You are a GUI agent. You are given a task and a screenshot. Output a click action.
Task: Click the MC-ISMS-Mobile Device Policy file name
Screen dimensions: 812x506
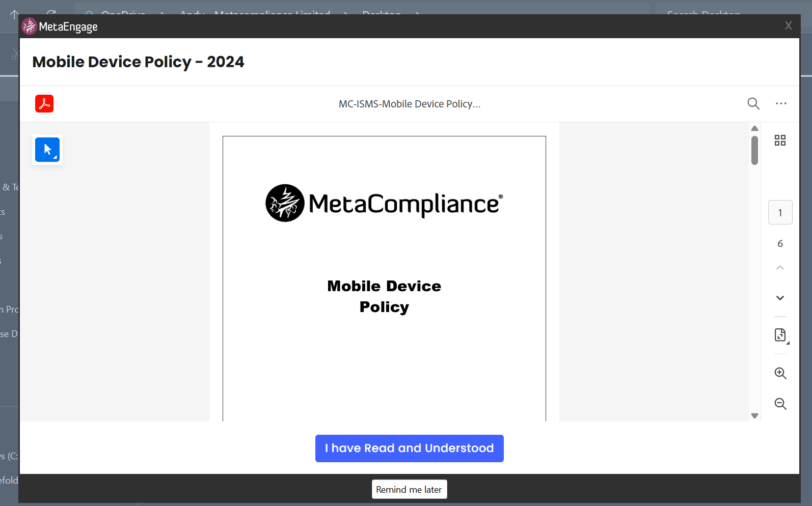tap(410, 104)
